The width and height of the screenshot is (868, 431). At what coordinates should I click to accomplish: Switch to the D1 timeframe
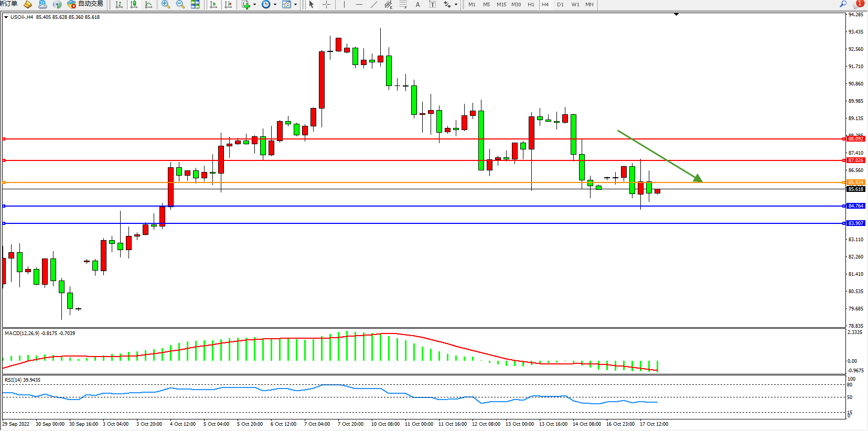(560, 5)
